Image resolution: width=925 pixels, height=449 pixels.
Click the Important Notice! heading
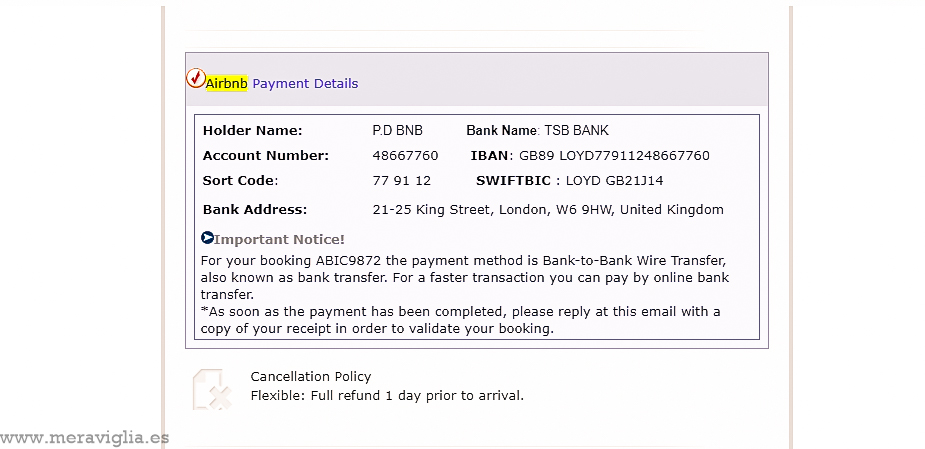[279, 239]
